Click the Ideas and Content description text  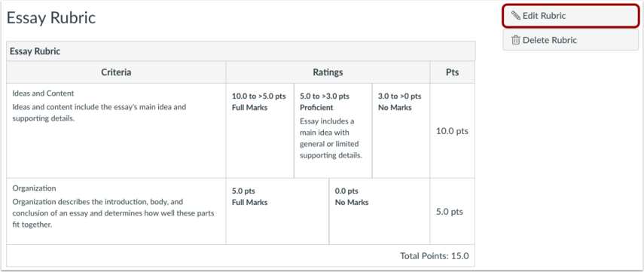pyautogui.click(x=99, y=113)
